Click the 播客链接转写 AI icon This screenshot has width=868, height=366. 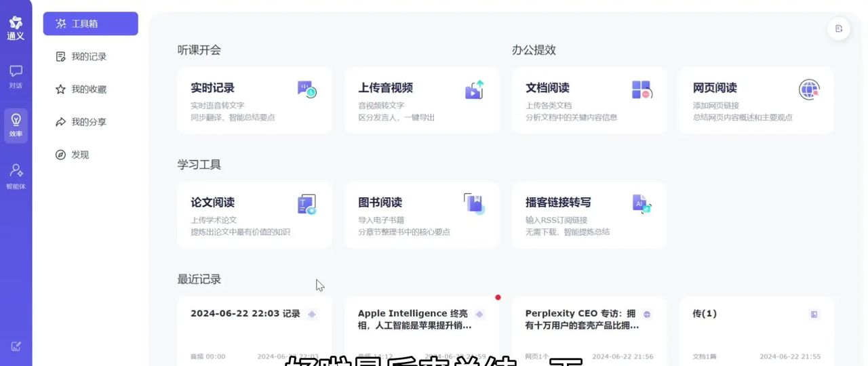point(642,203)
